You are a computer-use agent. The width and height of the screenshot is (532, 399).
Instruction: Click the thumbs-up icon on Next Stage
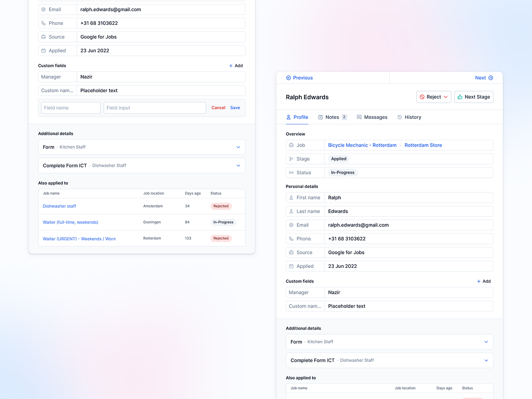pyautogui.click(x=460, y=97)
